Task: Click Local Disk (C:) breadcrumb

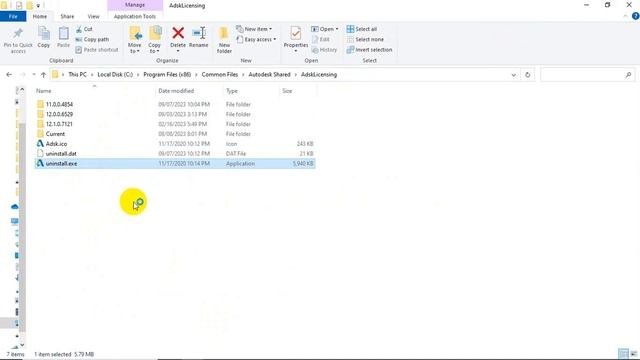Action: pos(115,75)
